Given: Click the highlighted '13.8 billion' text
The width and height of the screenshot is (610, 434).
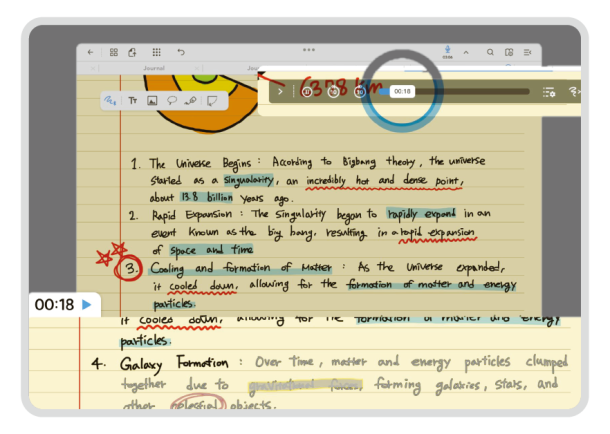Looking at the screenshot, I should 207,197.
